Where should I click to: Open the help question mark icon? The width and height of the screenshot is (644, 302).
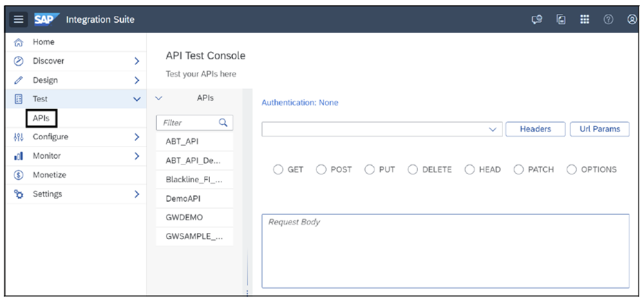click(x=608, y=19)
